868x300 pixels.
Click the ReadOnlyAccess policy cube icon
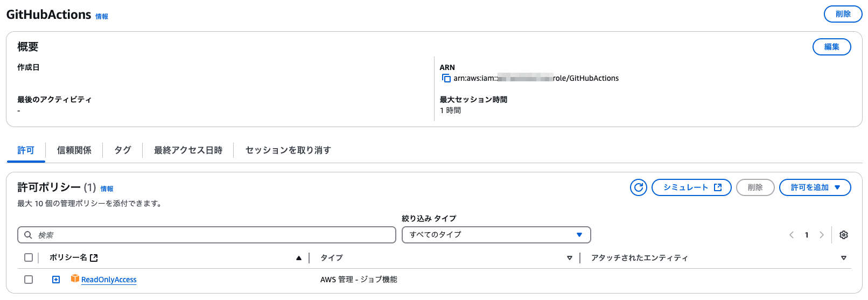[x=75, y=278]
